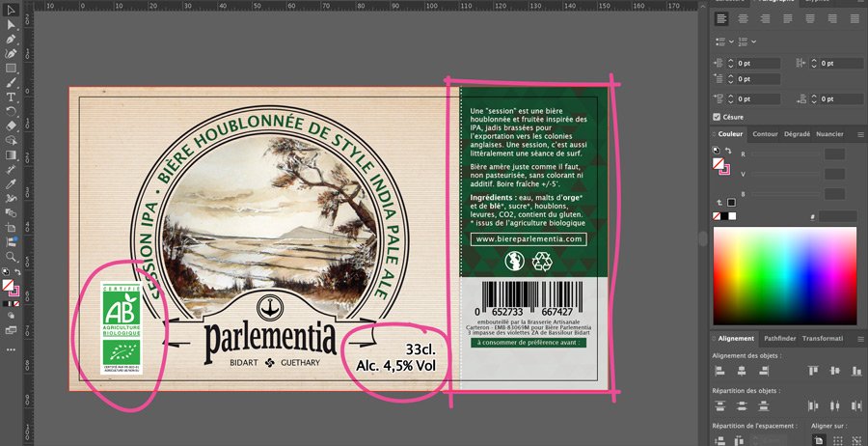868x446 pixels.
Task: Switch to the Contour tab
Action: [765, 134]
